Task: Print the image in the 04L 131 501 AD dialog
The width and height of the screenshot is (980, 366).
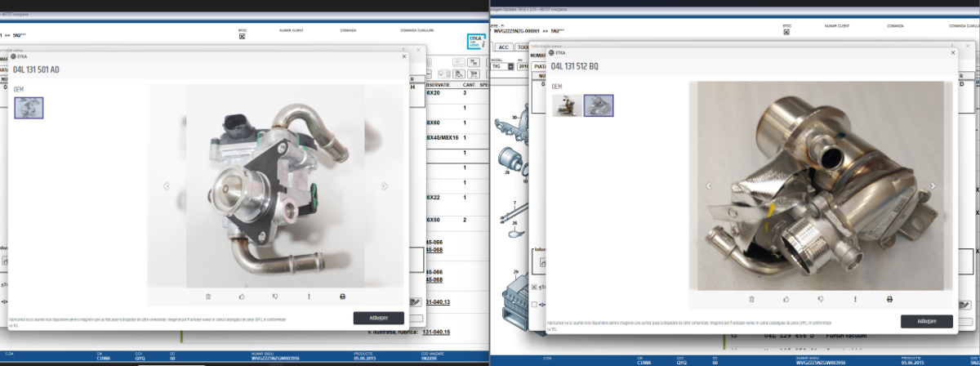Action: (x=342, y=296)
